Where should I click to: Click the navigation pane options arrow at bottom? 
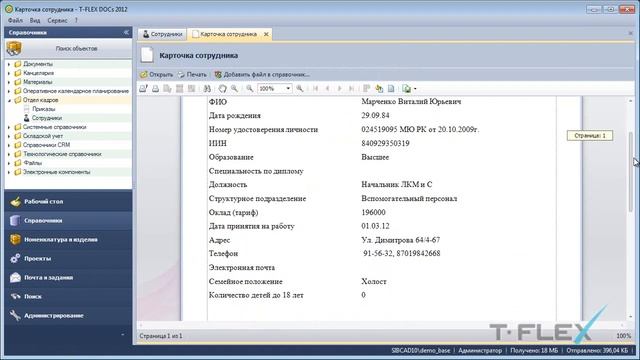pyautogui.click(x=123, y=335)
